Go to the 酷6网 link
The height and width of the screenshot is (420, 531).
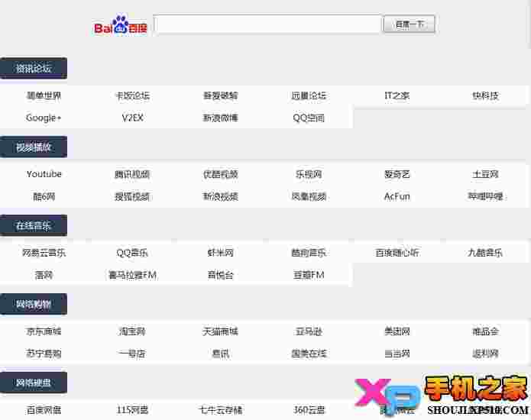click(x=44, y=196)
